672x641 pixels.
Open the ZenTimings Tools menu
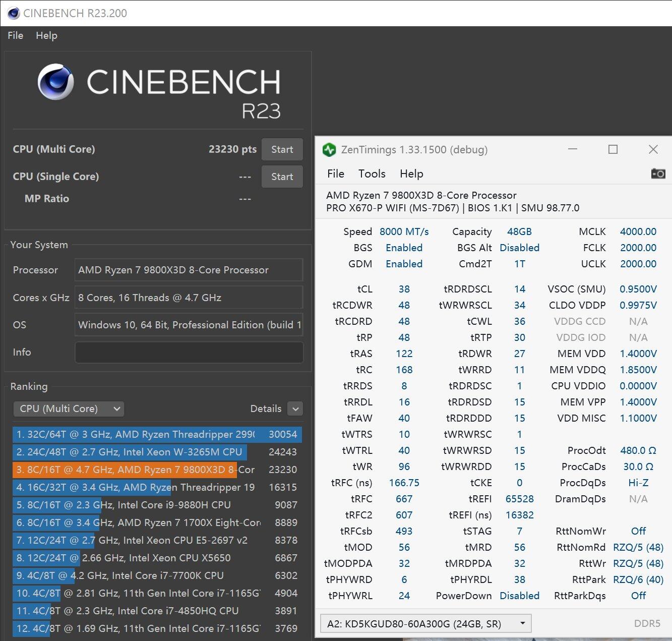click(372, 173)
